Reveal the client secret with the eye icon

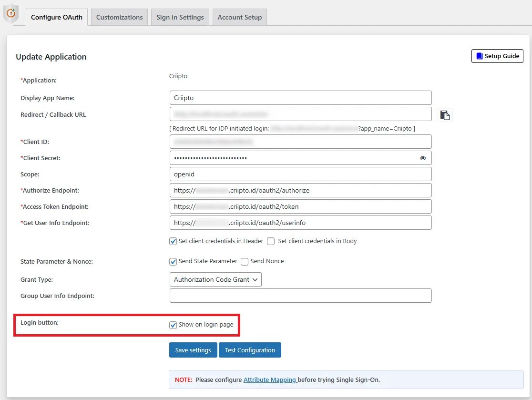point(422,158)
